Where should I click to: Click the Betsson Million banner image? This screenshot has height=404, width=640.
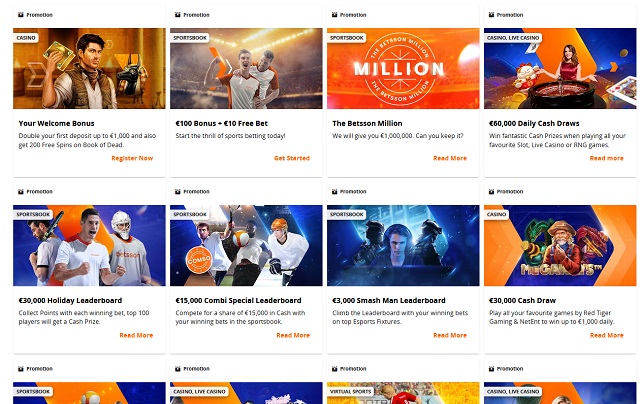coord(403,68)
